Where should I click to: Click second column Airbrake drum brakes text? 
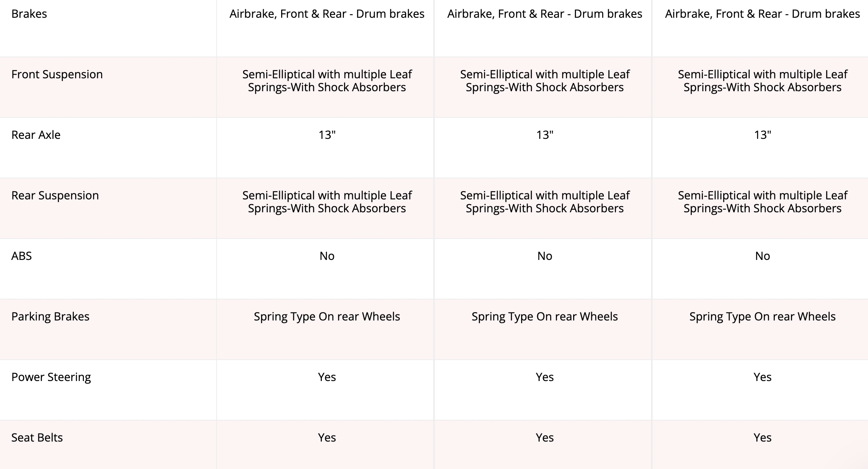click(545, 14)
